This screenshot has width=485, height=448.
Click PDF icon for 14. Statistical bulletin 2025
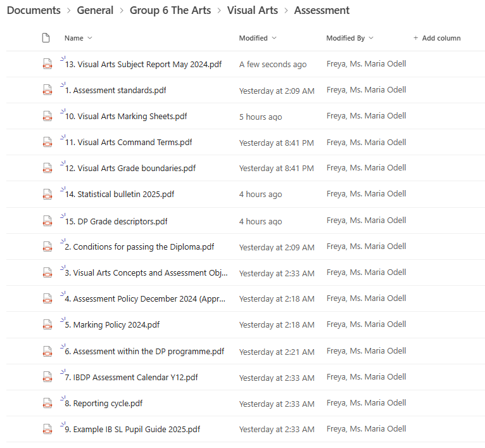(47, 194)
